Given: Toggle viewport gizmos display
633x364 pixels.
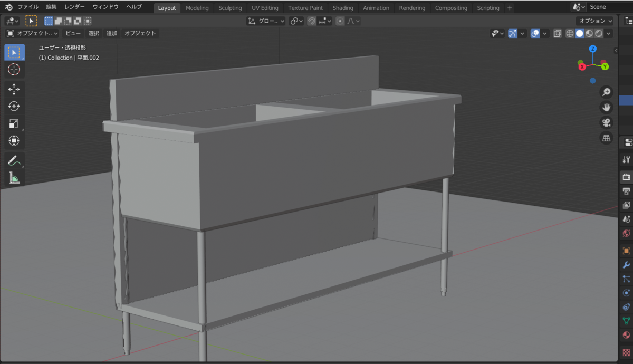Looking at the screenshot, I should [512, 33].
